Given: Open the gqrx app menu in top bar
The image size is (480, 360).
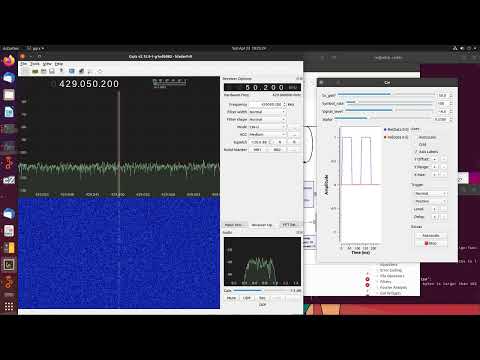Looking at the screenshot, I should tap(35, 48).
